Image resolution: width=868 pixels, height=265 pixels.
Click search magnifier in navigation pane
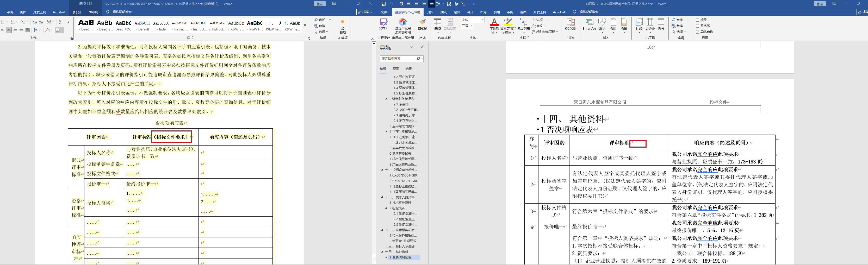[418, 59]
